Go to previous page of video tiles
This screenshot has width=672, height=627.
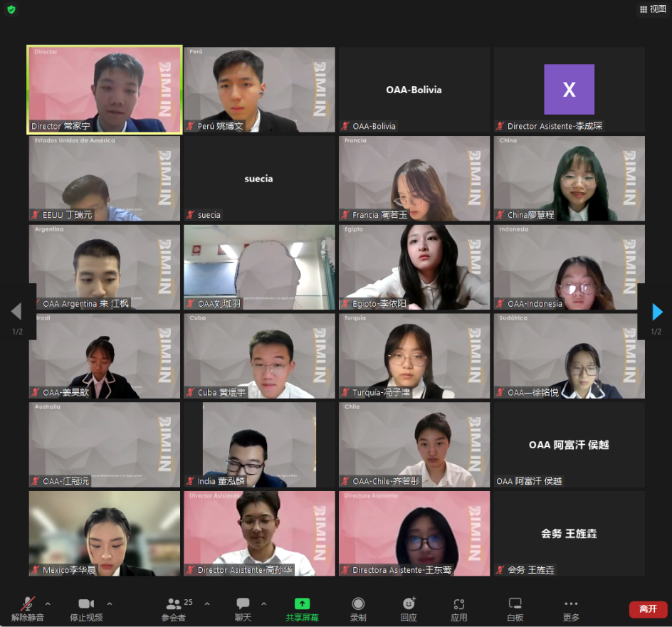point(16,312)
